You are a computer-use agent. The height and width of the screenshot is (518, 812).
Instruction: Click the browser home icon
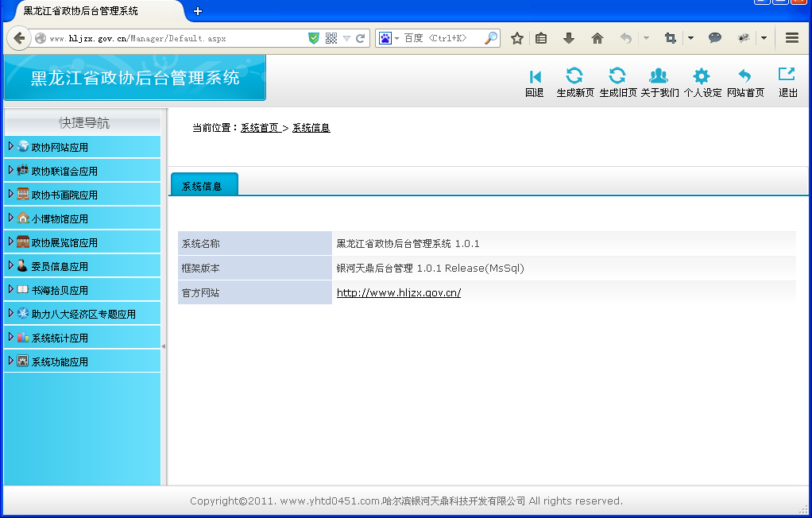tap(597, 38)
